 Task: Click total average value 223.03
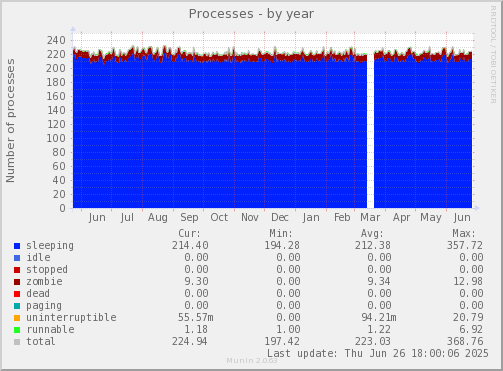tap(373, 341)
